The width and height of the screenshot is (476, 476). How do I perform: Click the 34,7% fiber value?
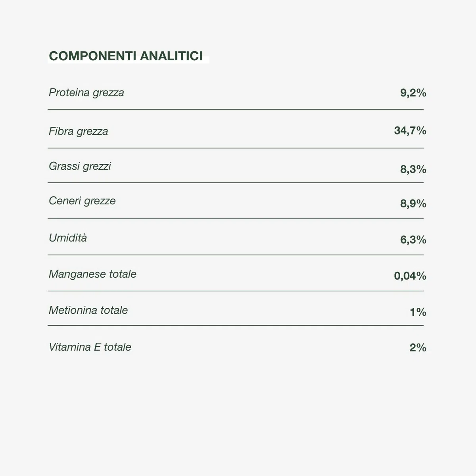click(410, 131)
